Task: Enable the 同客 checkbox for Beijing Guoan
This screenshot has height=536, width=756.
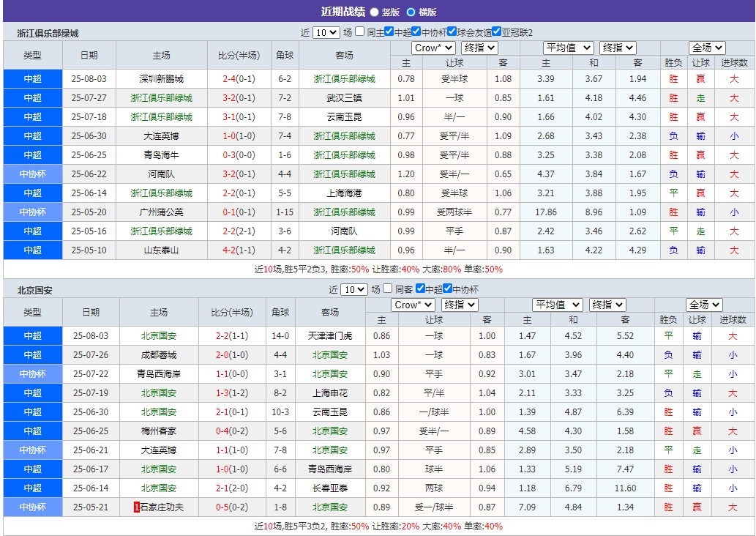Action: point(389,289)
